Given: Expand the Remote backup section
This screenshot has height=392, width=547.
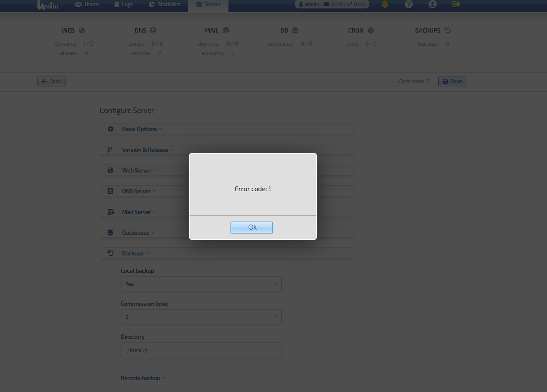Looking at the screenshot, I should (140, 378).
